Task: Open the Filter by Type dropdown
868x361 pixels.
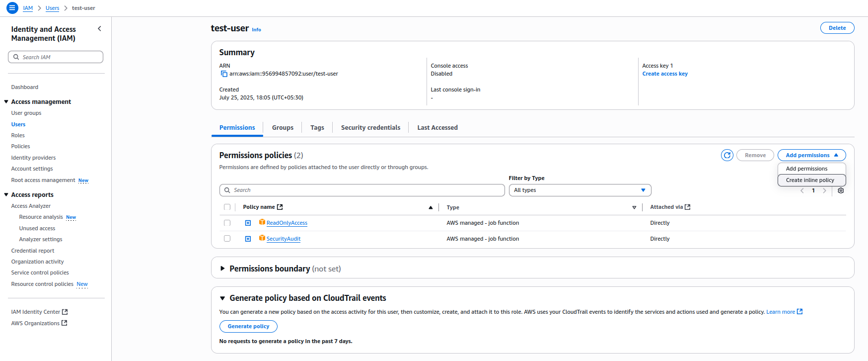Action: pyautogui.click(x=579, y=190)
